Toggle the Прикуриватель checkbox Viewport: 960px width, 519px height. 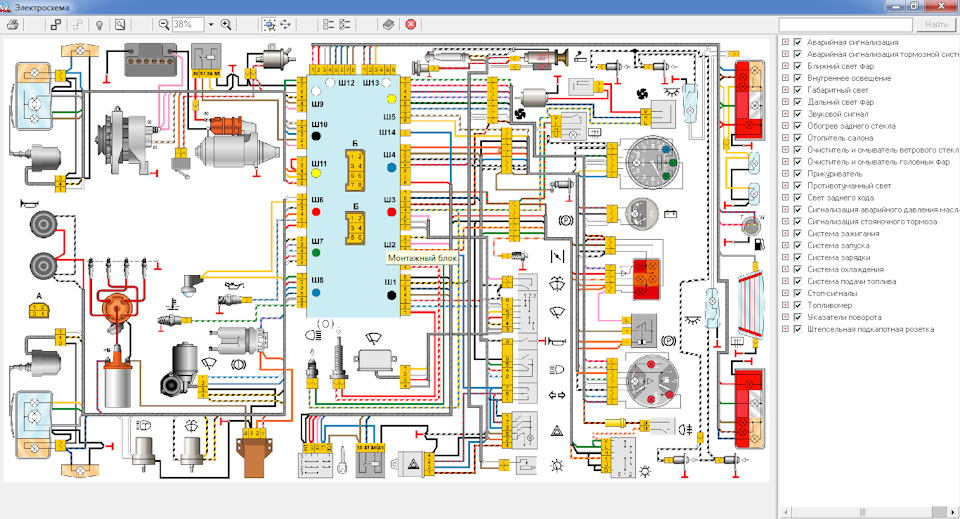click(798, 173)
